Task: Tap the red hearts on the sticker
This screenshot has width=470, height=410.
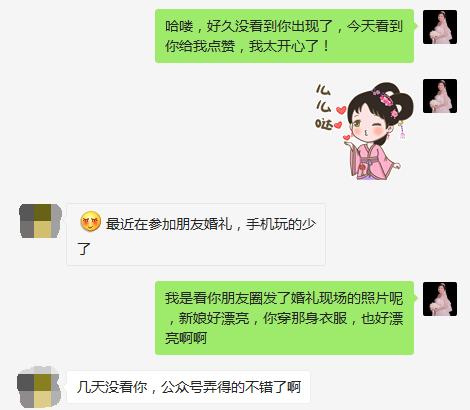Action: tap(341, 123)
